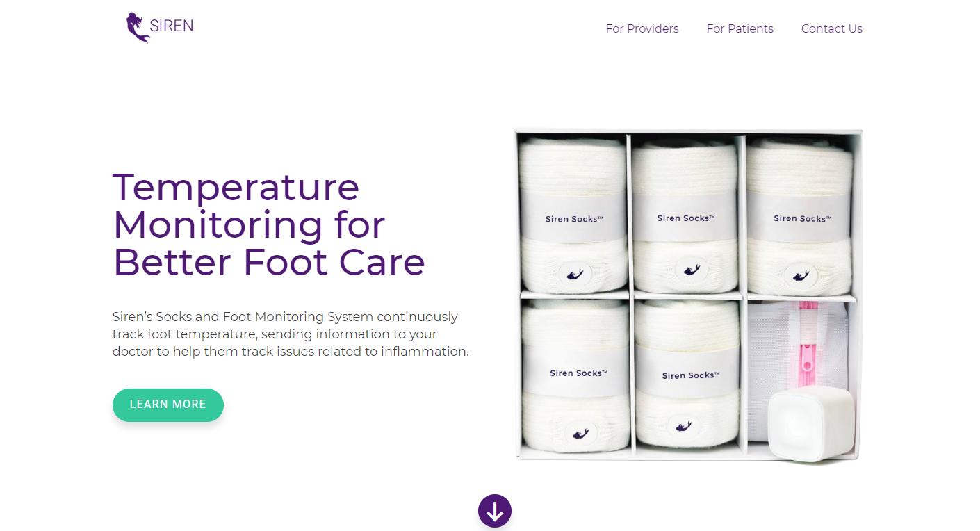The width and height of the screenshot is (980, 531).
Task: Click the Siren mermaid logo
Action: click(159, 28)
